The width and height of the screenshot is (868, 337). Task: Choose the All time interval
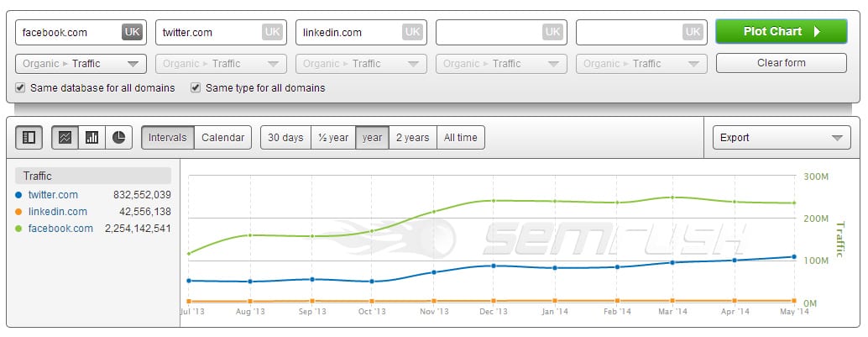(x=461, y=138)
